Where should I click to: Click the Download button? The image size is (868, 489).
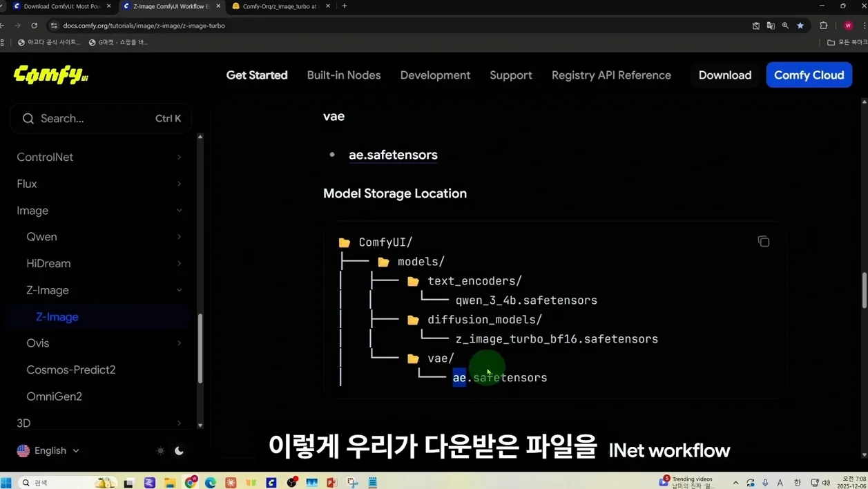tap(725, 75)
